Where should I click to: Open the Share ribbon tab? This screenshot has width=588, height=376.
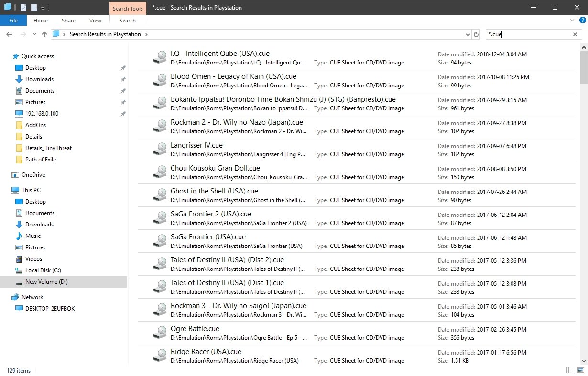click(x=68, y=21)
